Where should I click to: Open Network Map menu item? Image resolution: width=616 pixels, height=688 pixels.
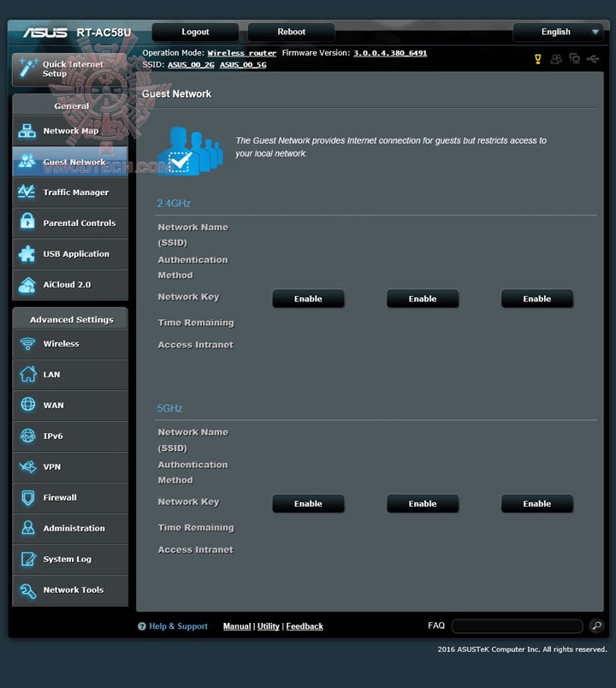(x=70, y=131)
